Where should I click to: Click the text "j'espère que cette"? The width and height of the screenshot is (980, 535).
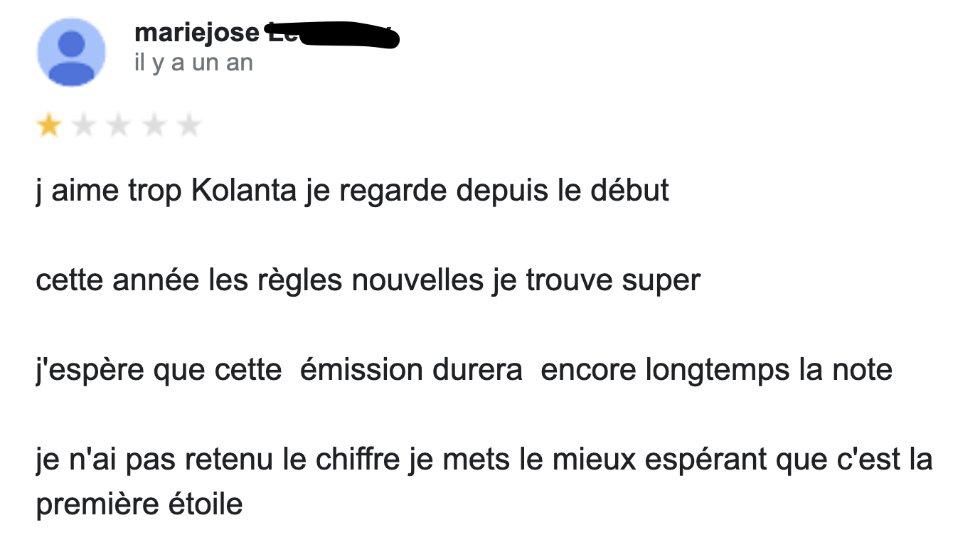coord(159,370)
